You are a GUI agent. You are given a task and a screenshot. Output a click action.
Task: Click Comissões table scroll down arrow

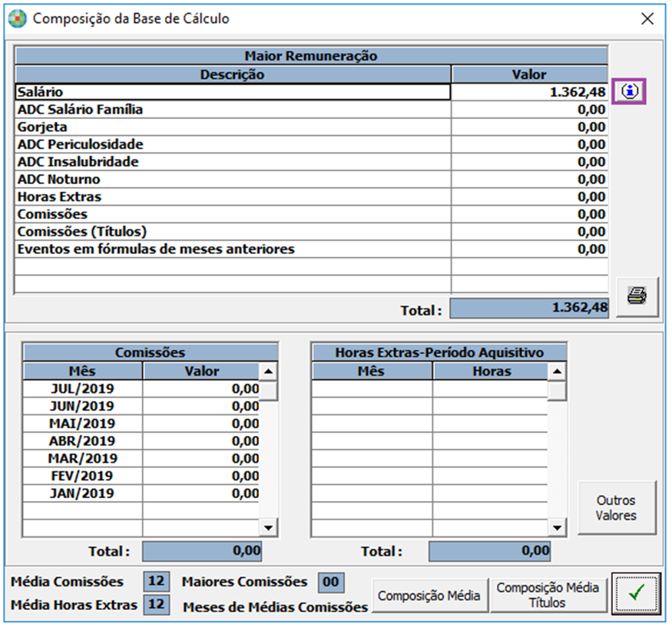tap(268, 528)
